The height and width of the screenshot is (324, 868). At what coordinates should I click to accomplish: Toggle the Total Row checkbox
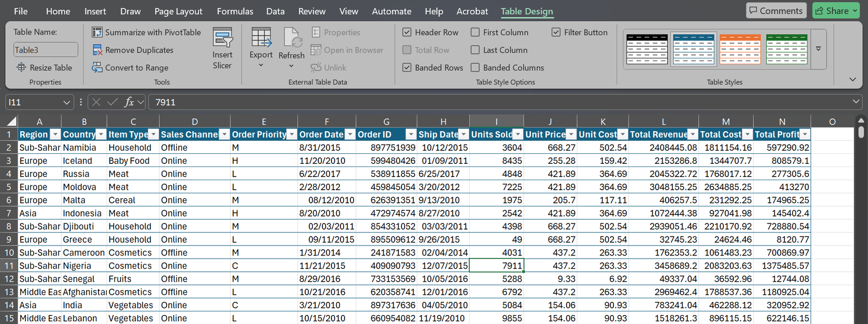click(407, 50)
